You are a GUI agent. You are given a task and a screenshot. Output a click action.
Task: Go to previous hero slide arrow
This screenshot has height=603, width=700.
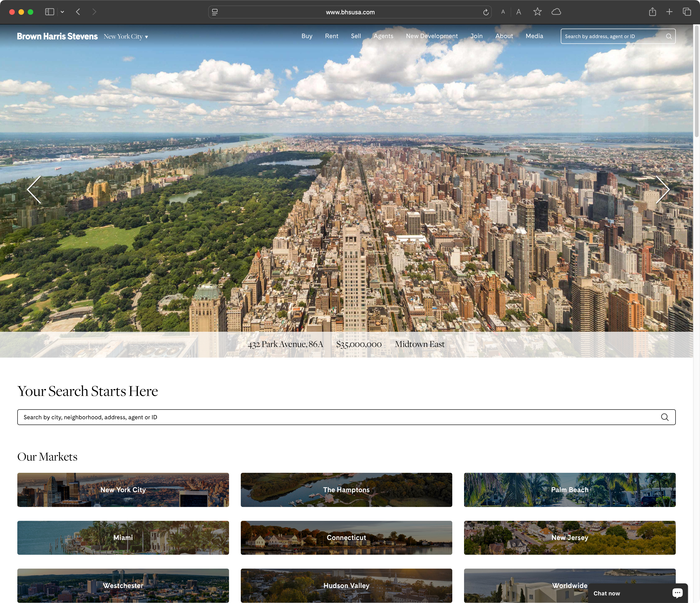[x=34, y=190]
